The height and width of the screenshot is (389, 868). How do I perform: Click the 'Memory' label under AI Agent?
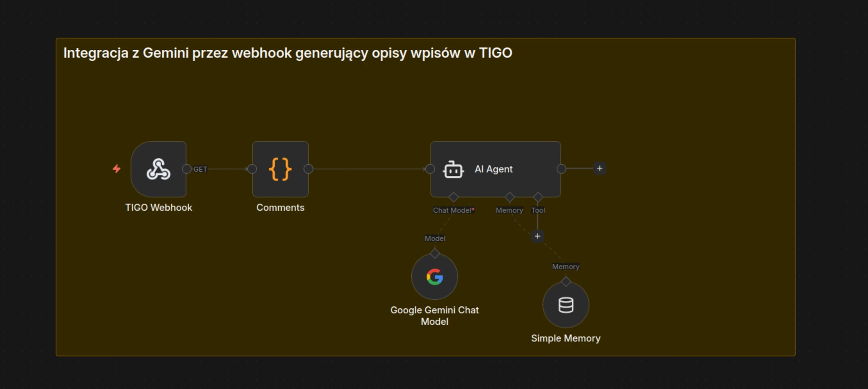click(510, 210)
